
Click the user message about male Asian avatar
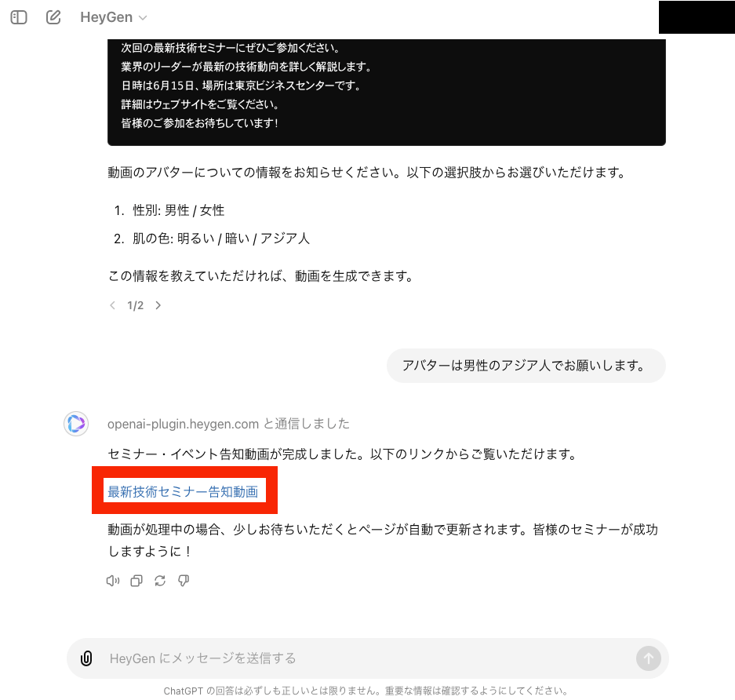click(x=526, y=366)
